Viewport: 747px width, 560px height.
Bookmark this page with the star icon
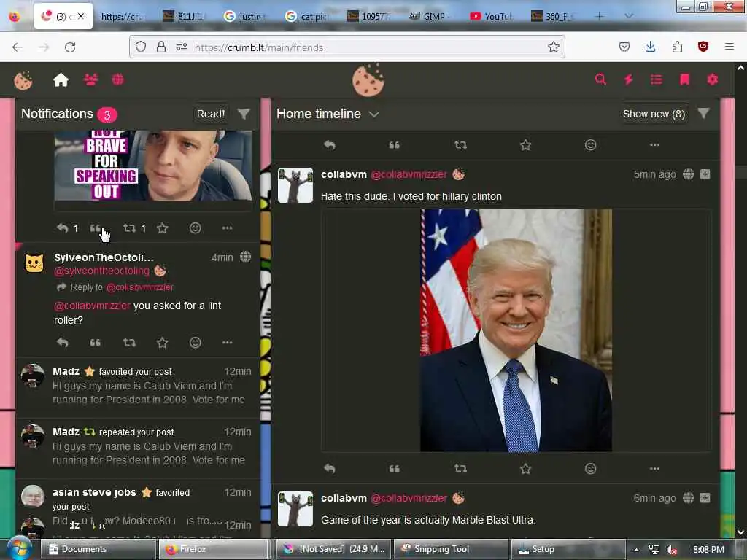coord(553,47)
